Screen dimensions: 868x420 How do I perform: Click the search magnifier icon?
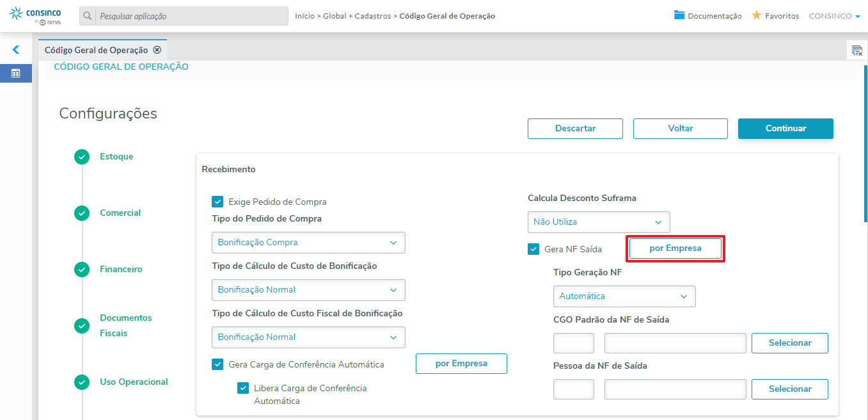[x=88, y=16]
